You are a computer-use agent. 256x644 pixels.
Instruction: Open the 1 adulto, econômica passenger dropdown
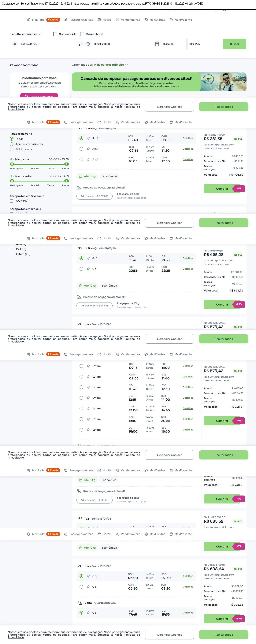point(26,34)
